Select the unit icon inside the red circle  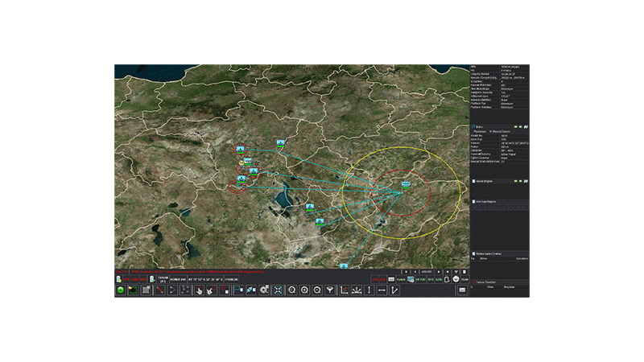pyautogui.click(x=406, y=185)
